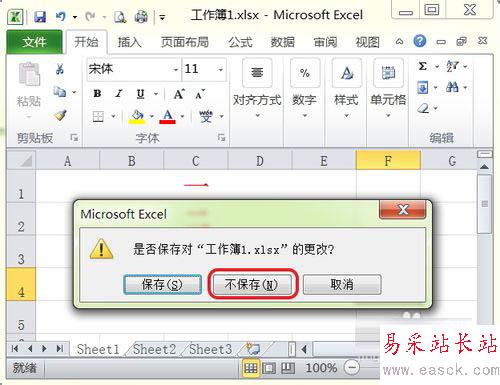
Task: Switch to Page Layout view in status bar
Action: (269, 368)
